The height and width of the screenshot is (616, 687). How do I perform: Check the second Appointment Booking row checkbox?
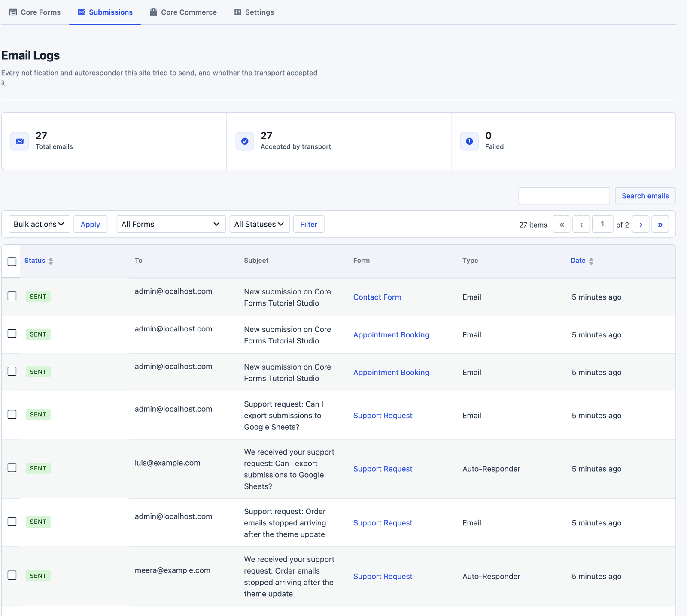click(12, 371)
